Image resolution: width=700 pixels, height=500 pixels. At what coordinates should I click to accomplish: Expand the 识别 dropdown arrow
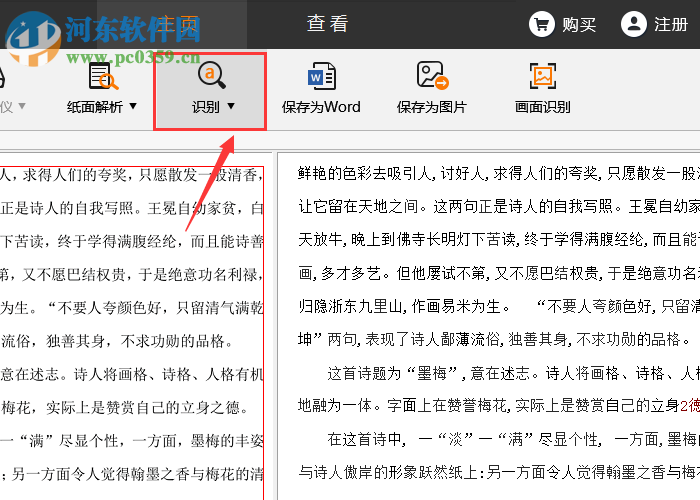click(231, 106)
